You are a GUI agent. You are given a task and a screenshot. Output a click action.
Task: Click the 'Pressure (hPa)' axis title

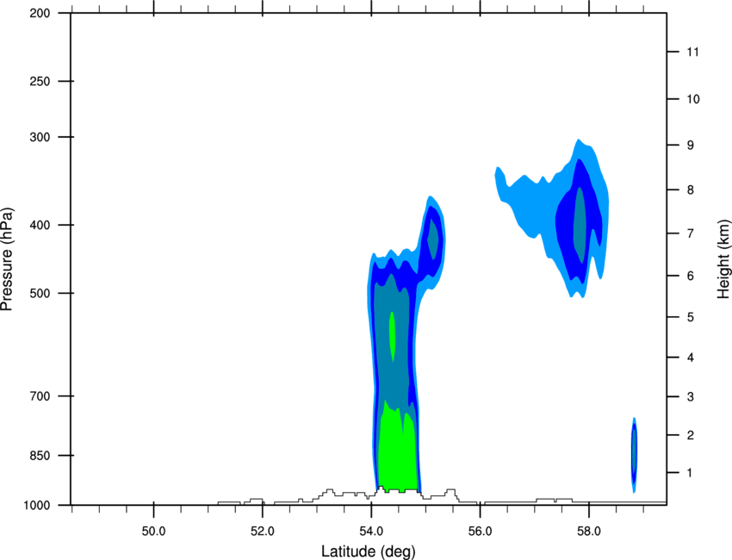(7, 259)
